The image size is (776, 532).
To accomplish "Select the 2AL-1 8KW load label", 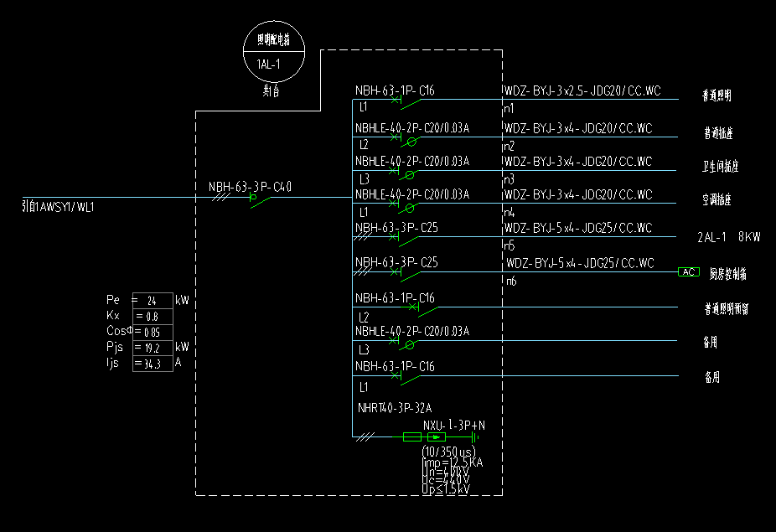I will pyautogui.click(x=729, y=237).
